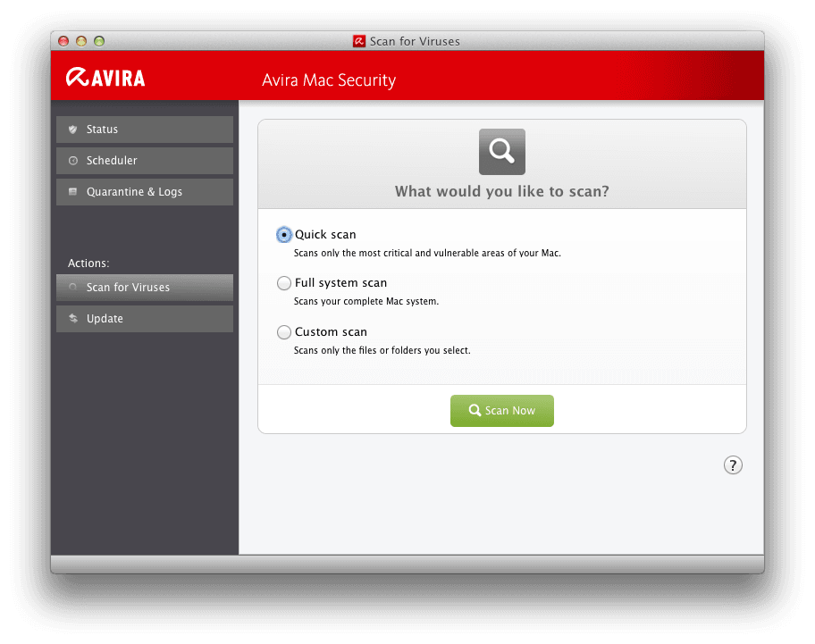
Task: Start scanning with the Scan Now button
Action: point(501,411)
